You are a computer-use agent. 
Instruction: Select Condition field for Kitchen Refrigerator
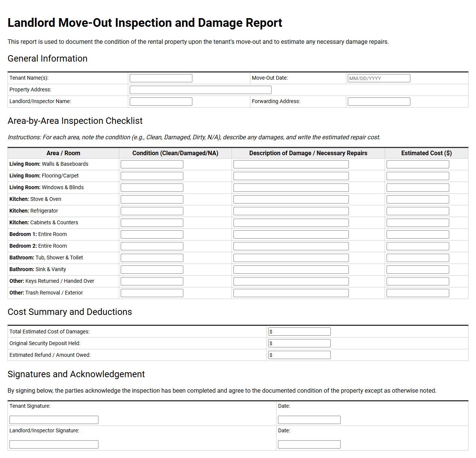(152, 211)
